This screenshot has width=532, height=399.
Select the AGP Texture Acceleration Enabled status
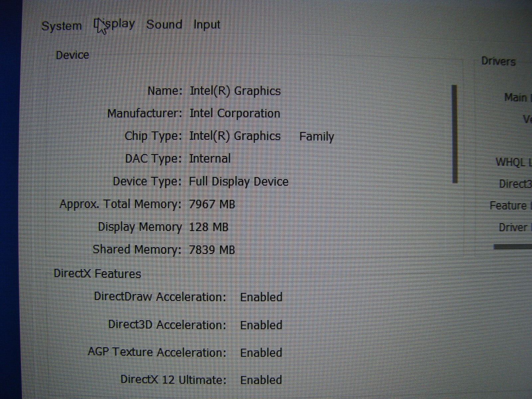[x=261, y=352]
